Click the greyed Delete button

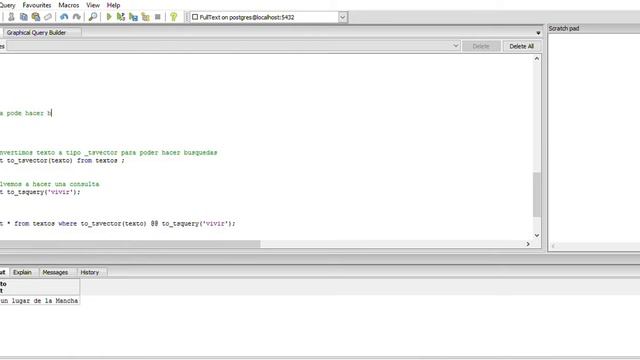tap(481, 46)
